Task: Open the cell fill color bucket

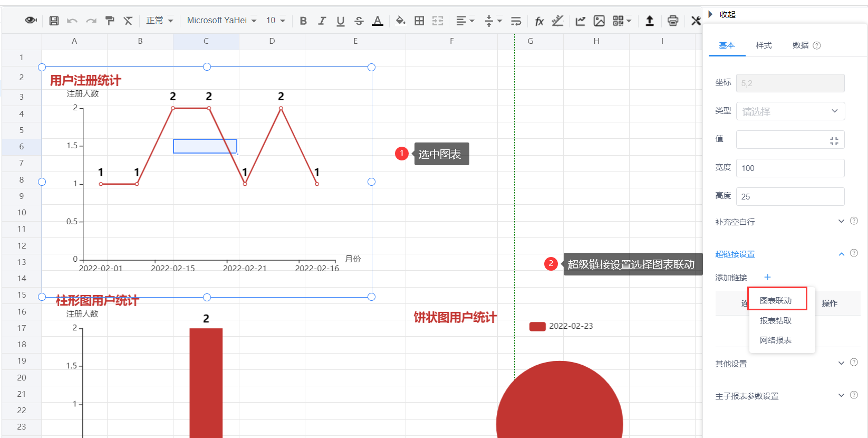Action: tap(400, 21)
